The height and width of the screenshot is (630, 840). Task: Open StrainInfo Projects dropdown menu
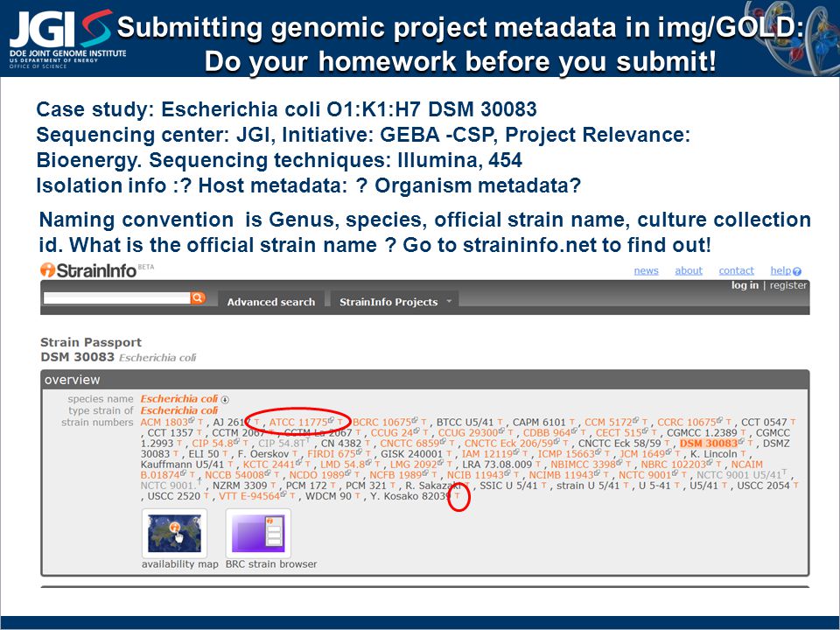395,302
